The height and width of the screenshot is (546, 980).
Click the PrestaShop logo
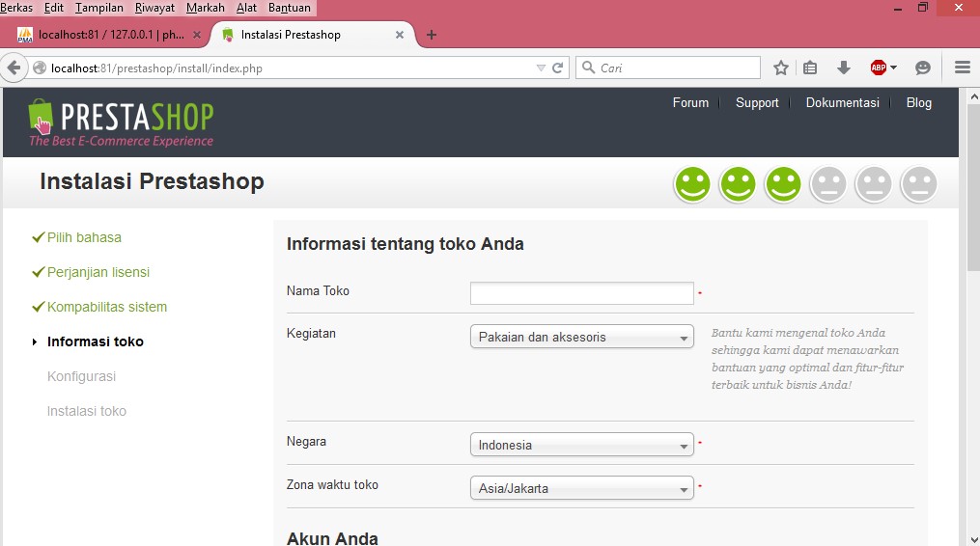tap(121, 123)
